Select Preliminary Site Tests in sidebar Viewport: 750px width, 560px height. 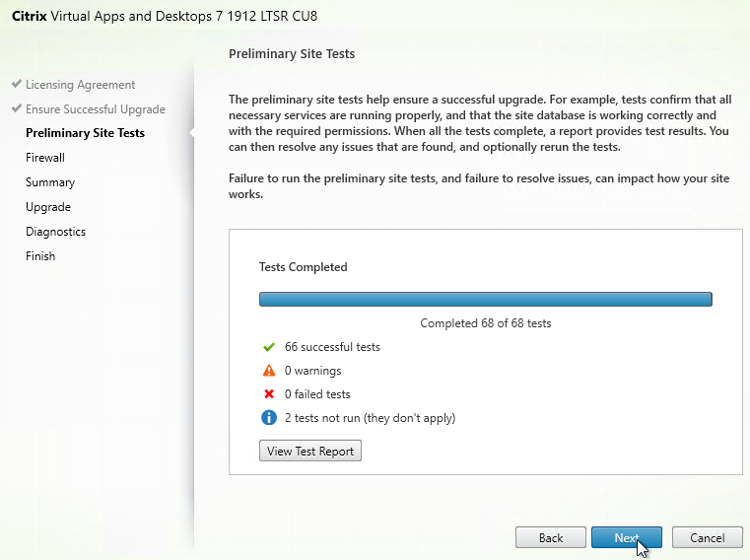coord(85,133)
